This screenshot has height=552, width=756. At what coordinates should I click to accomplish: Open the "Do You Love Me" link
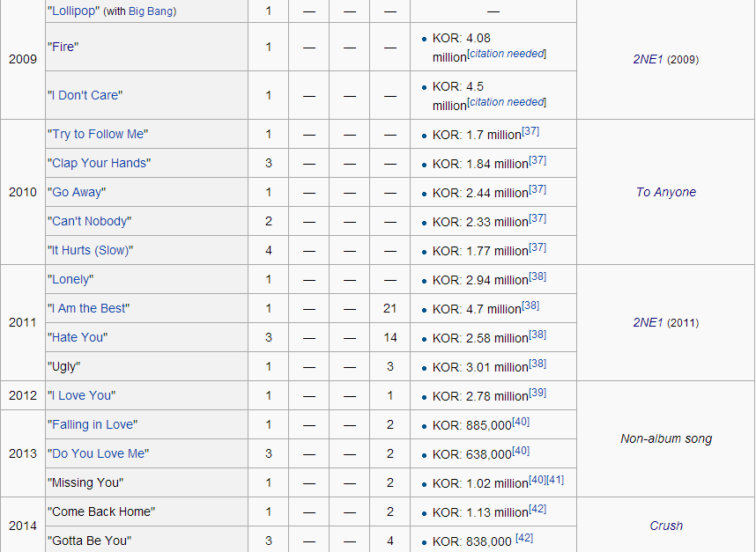coord(99,453)
